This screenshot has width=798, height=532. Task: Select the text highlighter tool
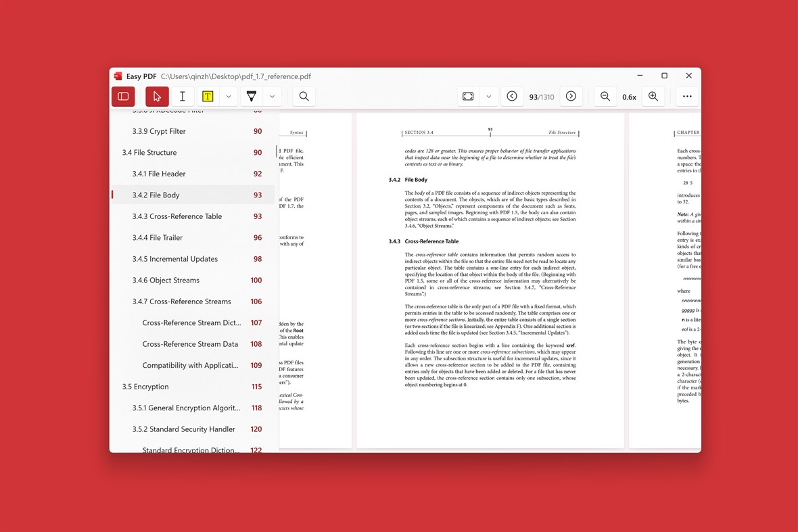click(x=208, y=96)
